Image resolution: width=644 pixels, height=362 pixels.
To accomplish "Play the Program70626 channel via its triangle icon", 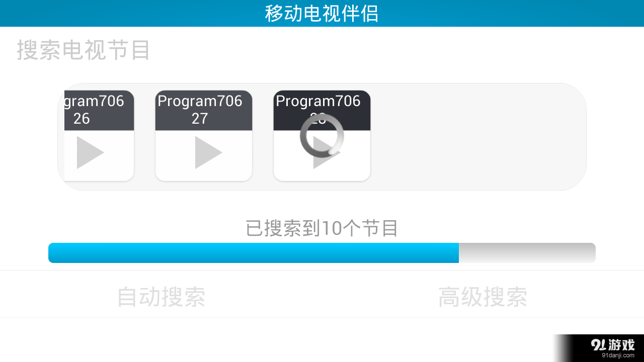I will click(x=90, y=152).
